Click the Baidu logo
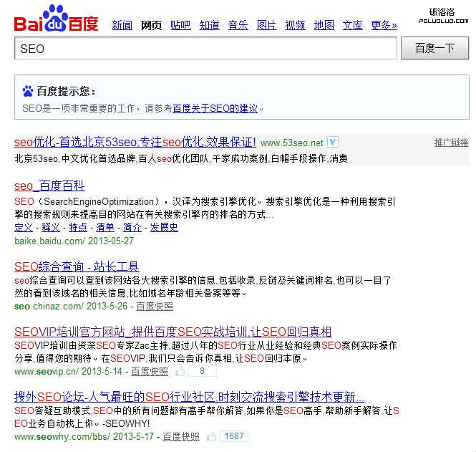Screen dimensions: 476x452 pos(56,19)
